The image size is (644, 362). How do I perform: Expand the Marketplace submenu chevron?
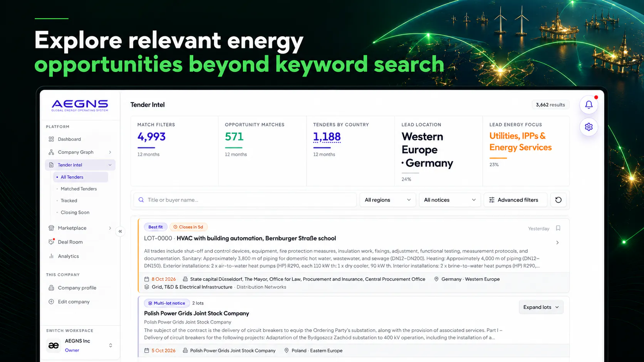point(110,228)
